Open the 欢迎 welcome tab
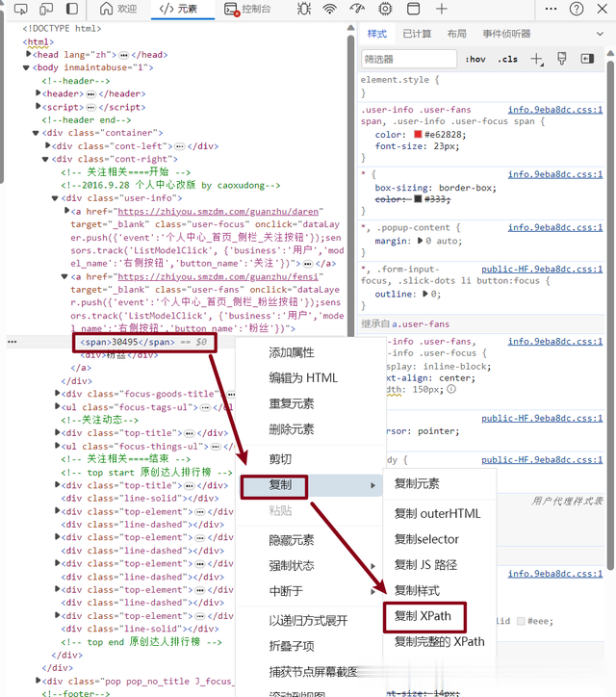The width and height of the screenshot is (616, 697). coord(117,9)
